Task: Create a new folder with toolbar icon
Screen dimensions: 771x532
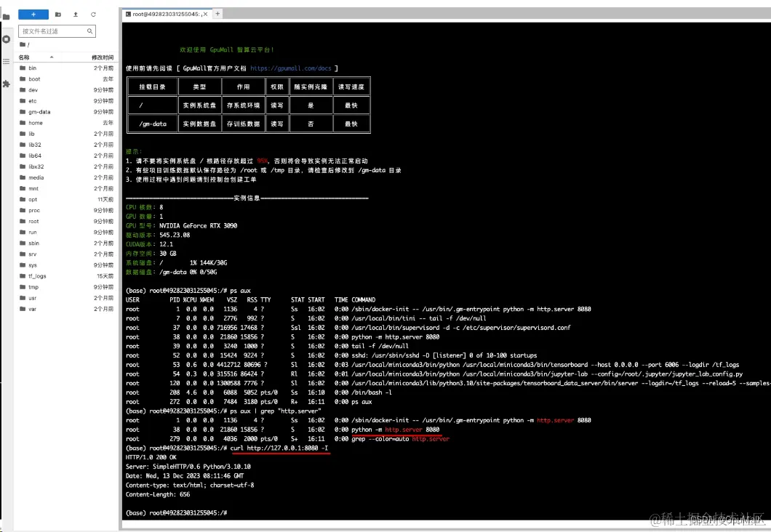Action: click(58, 15)
